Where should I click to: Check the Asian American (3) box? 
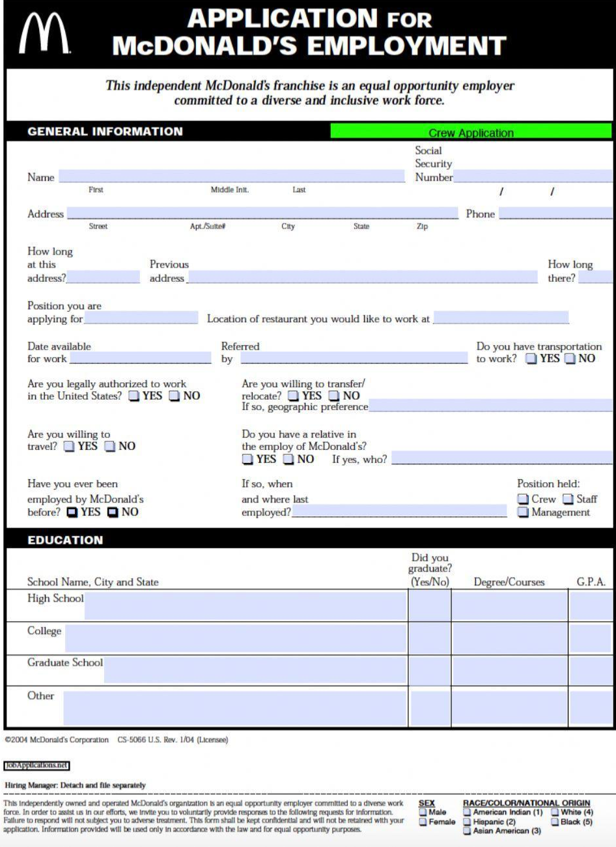(x=468, y=831)
